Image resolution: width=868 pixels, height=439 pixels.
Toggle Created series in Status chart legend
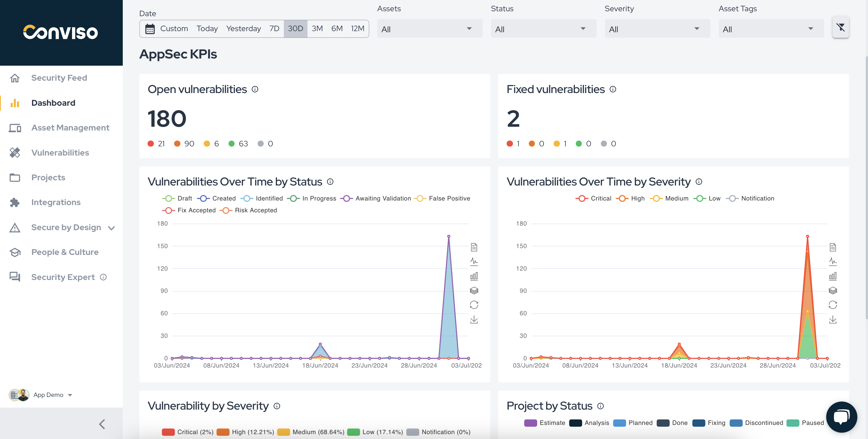point(216,198)
